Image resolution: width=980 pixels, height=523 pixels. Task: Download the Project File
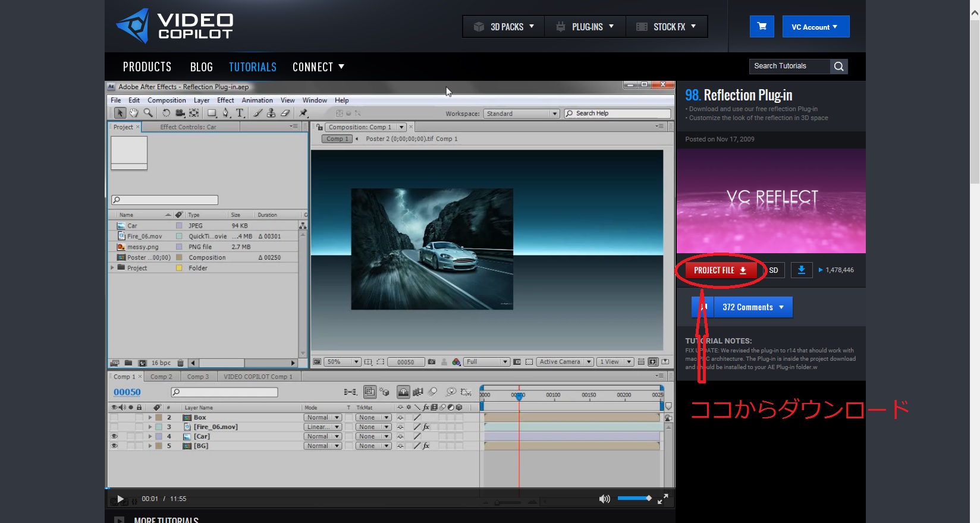(x=720, y=270)
